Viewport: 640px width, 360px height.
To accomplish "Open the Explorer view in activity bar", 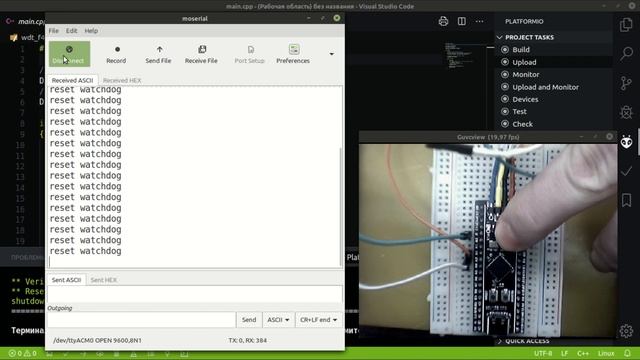I will pos(626,24).
